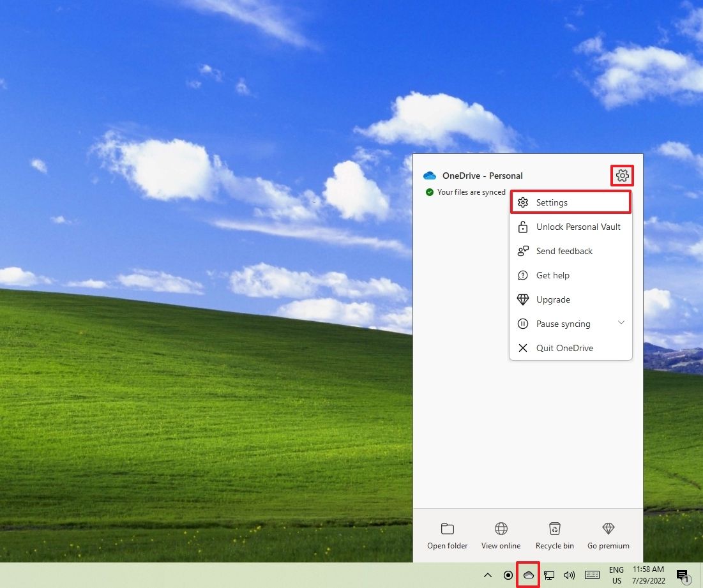Open the OneDrive Recycle bin icon
Viewport: 703px width, 588px height.
pyautogui.click(x=554, y=536)
